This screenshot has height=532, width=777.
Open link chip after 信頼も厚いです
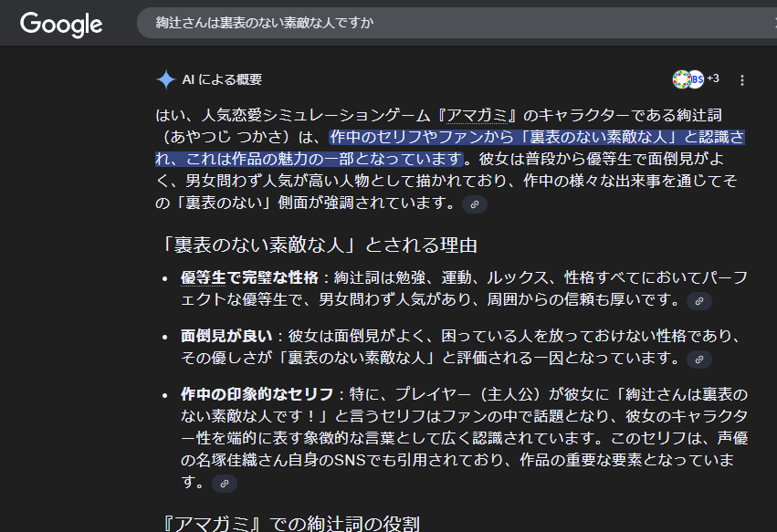[x=699, y=300]
